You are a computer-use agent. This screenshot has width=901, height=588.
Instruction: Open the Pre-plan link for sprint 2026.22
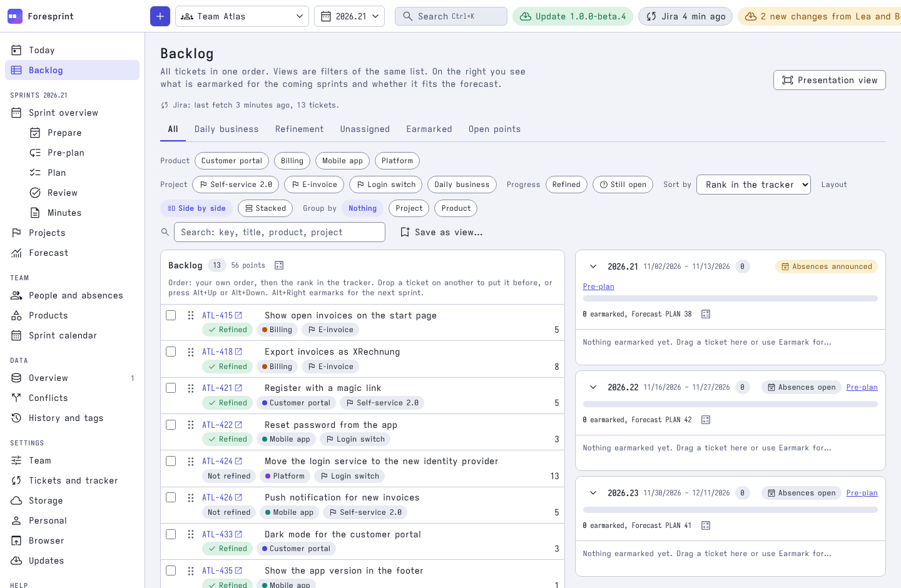(862, 387)
